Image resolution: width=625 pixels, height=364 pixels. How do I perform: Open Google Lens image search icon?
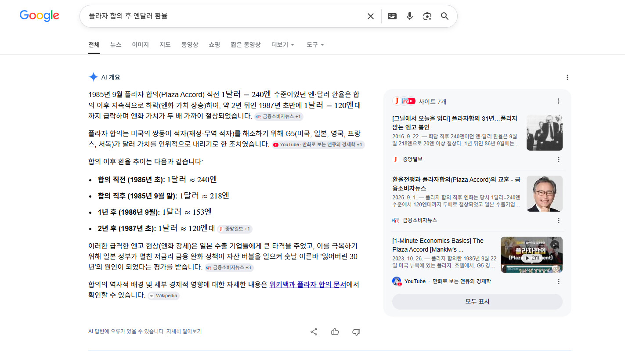point(427,16)
